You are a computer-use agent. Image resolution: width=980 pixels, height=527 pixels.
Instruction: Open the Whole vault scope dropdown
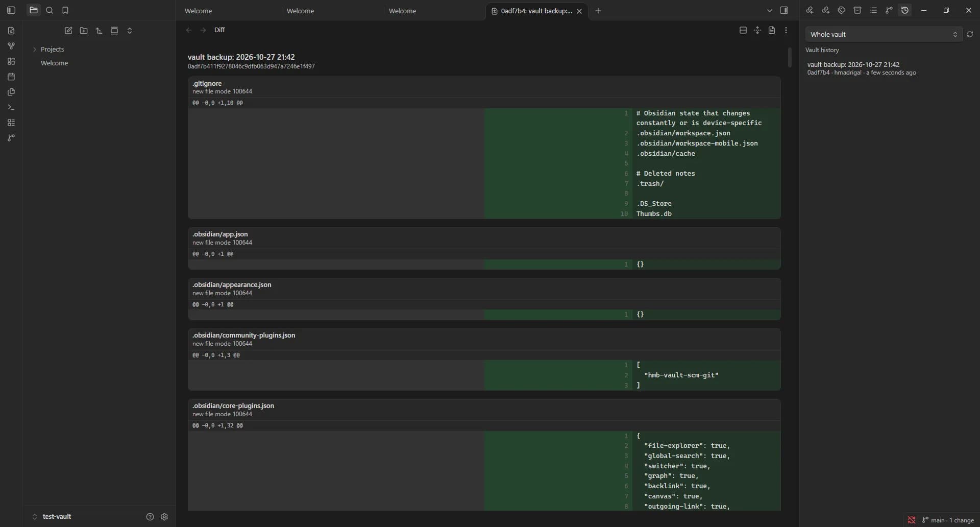point(884,34)
